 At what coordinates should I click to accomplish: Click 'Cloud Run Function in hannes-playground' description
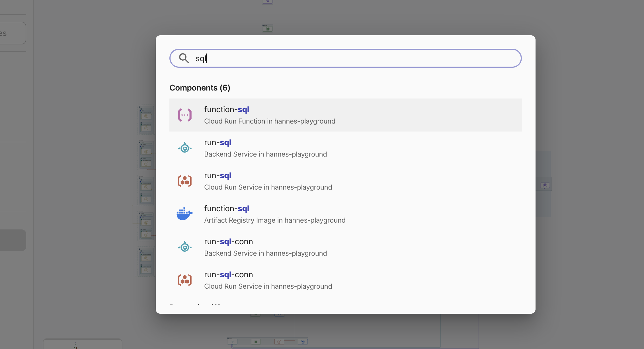(x=270, y=121)
